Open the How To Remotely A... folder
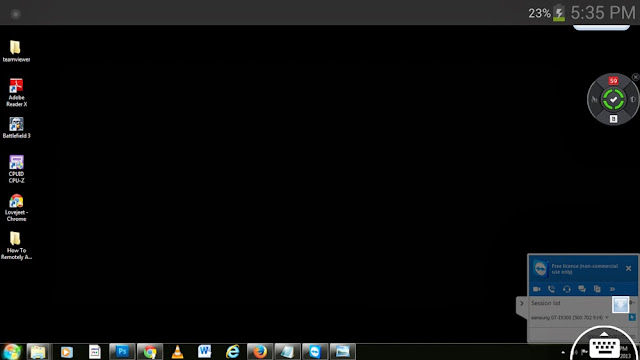The image size is (640, 360). point(16,246)
